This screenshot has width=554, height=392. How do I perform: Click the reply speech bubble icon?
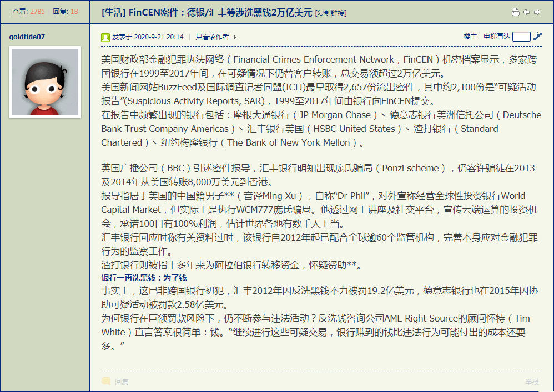105,381
